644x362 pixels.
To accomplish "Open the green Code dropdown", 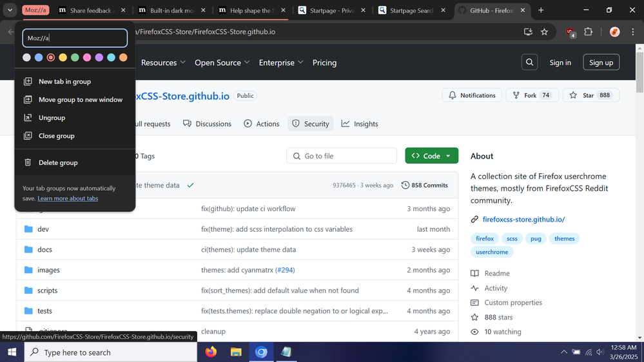I will click(432, 155).
